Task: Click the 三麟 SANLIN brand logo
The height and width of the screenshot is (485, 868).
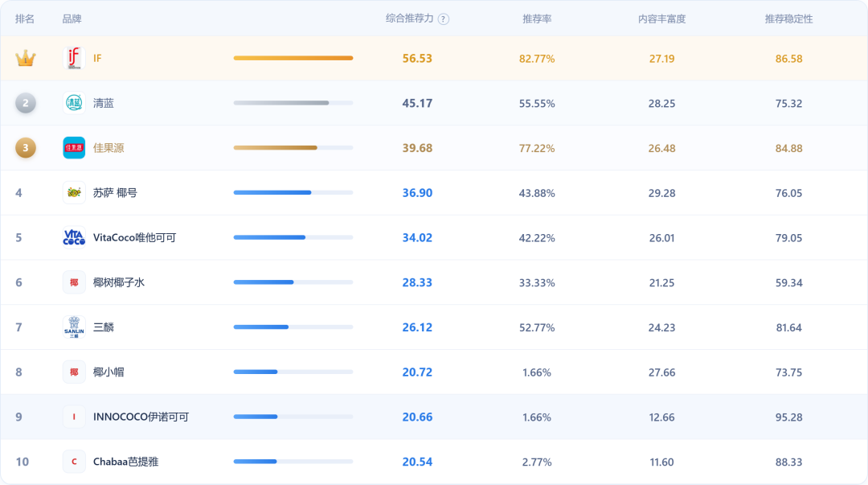Action: tap(74, 327)
